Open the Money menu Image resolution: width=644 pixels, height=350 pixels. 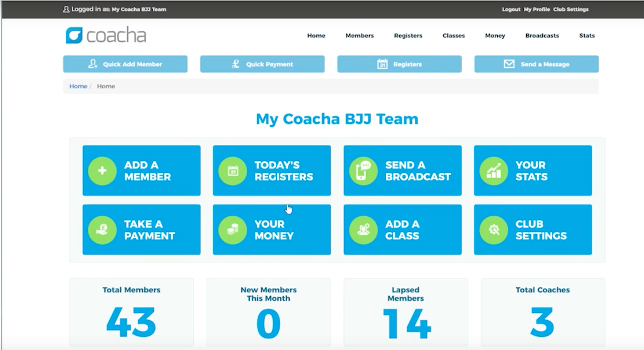click(x=495, y=36)
